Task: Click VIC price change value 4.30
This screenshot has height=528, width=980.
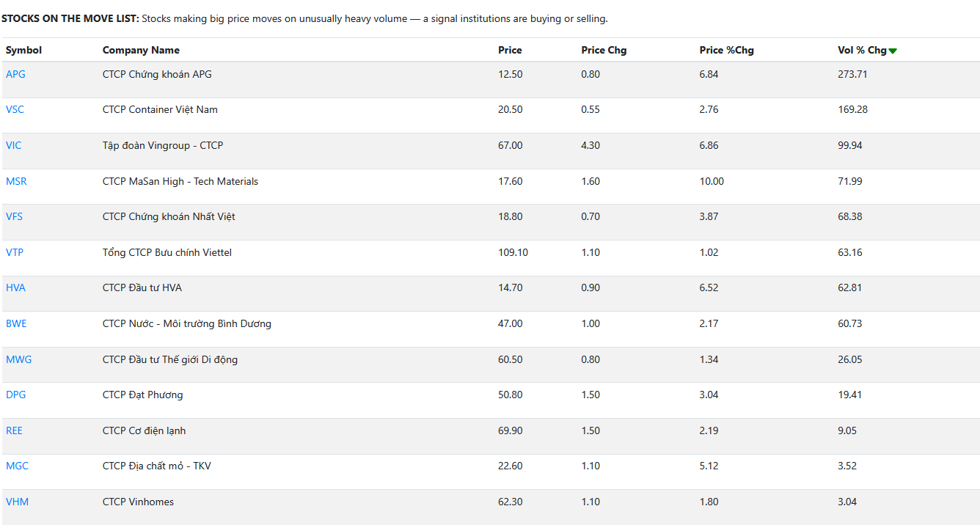Action: pyautogui.click(x=590, y=145)
